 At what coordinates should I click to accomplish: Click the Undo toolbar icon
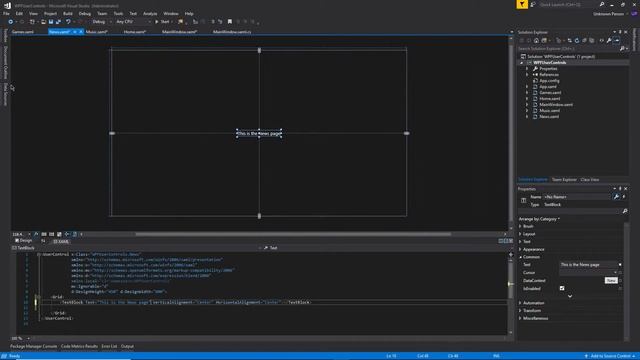coord(68,22)
